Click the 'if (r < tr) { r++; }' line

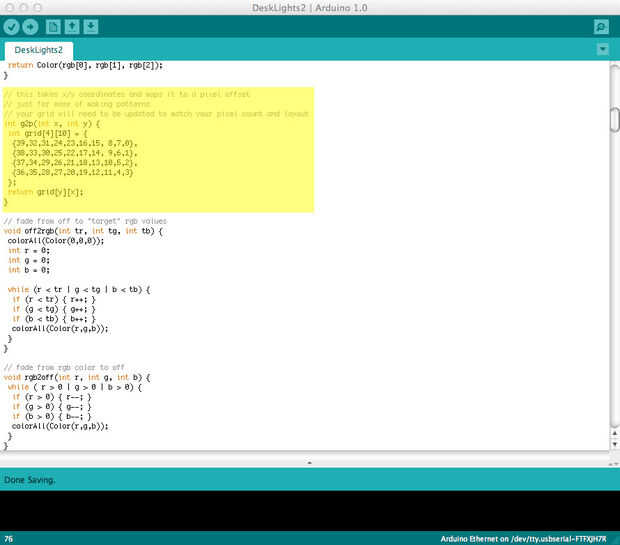54,299
